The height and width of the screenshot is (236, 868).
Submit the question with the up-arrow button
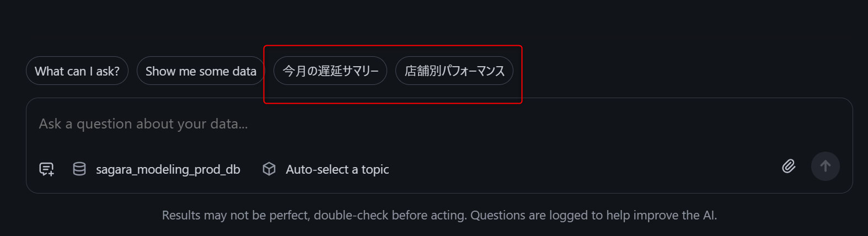[x=825, y=166]
